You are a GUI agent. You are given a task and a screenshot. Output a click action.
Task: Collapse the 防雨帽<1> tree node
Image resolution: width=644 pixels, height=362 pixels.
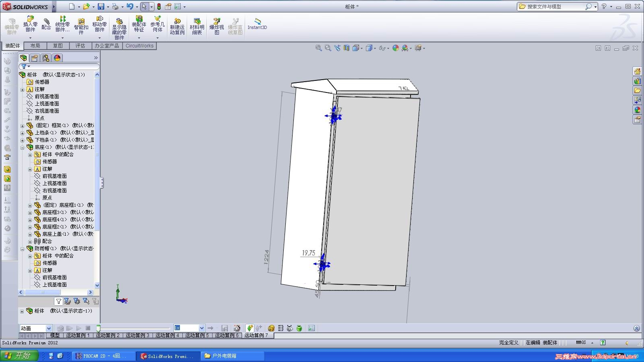(x=23, y=249)
